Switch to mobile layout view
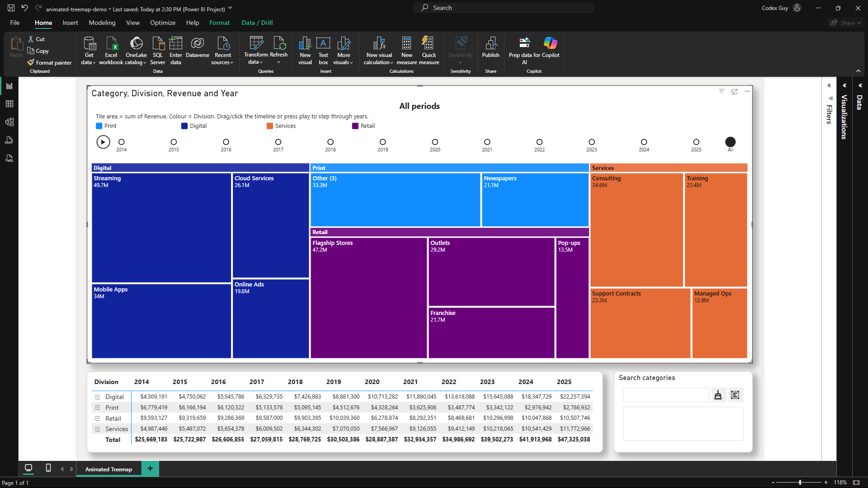Screen dimensions: 868x488 point(48,468)
